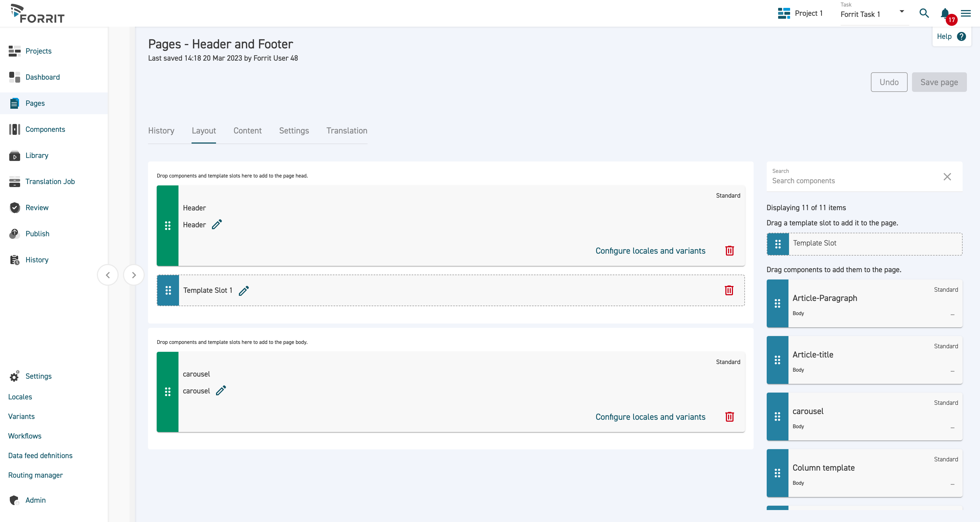Click drag handle of Column template card
This screenshot has width=980, height=522.
click(777, 473)
